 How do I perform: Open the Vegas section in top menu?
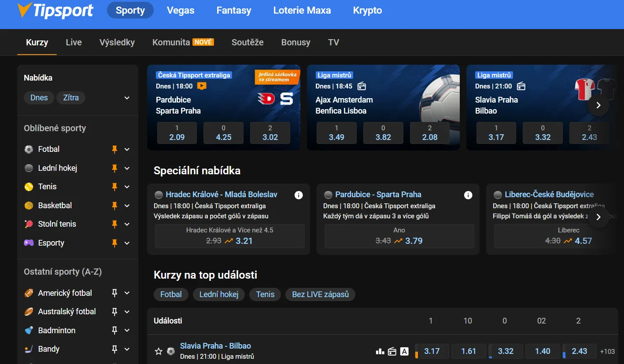[x=181, y=11]
